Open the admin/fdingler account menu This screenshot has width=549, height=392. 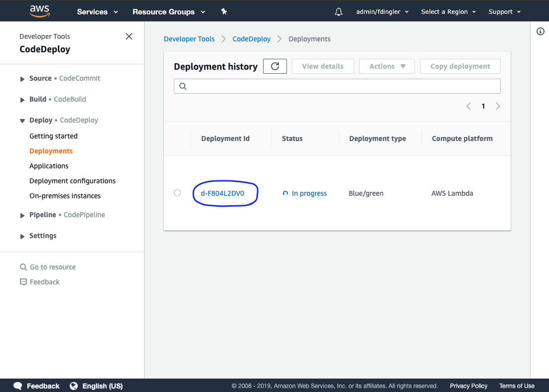382,11
